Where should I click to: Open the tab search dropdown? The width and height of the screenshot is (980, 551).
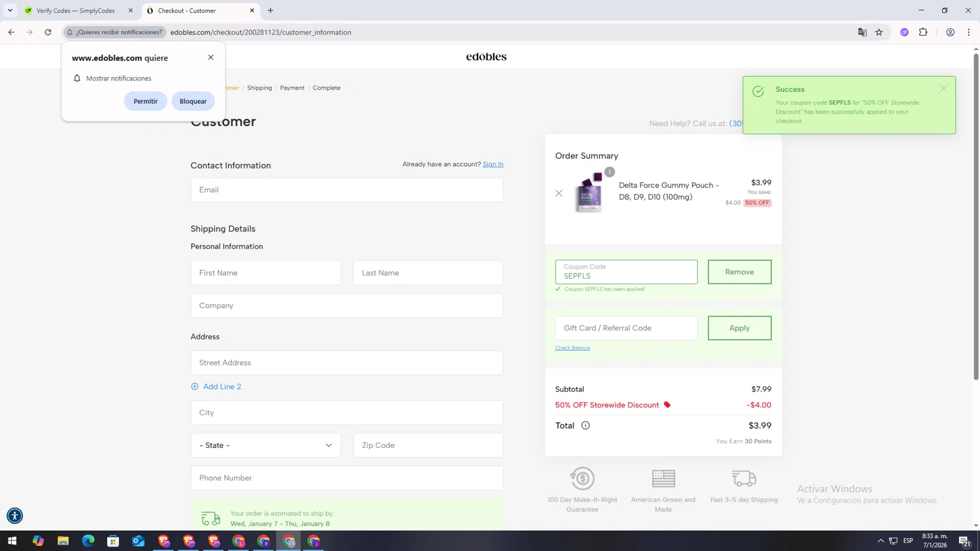(x=10, y=10)
